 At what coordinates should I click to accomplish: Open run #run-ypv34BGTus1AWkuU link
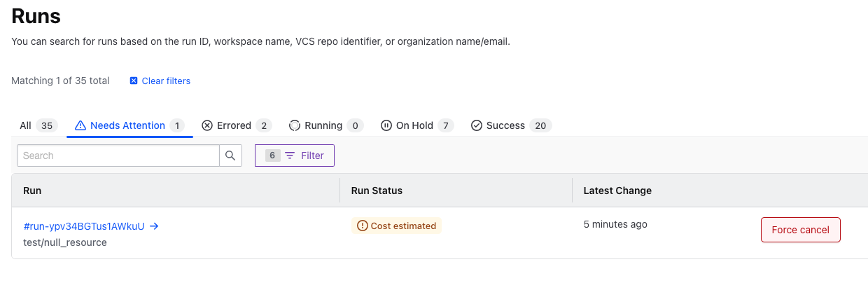tap(84, 226)
